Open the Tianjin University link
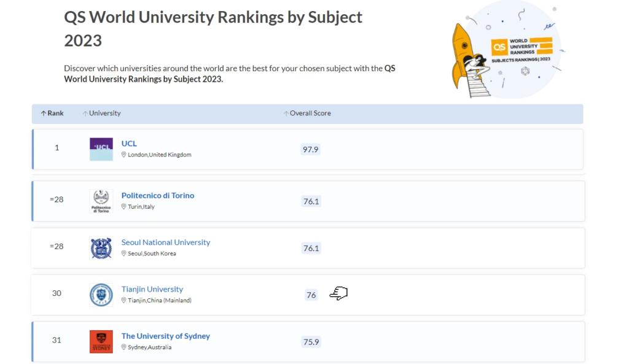Image resolution: width=629 pixels, height=364 pixels. click(152, 289)
